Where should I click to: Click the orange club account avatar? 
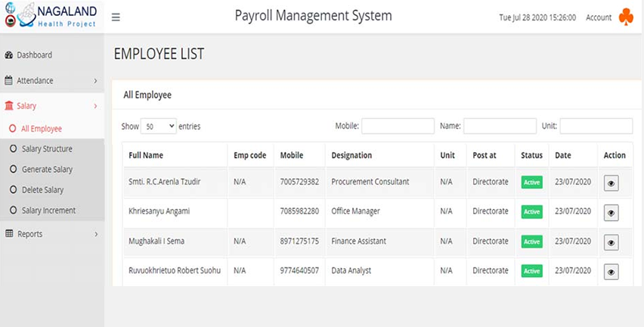click(626, 17)
